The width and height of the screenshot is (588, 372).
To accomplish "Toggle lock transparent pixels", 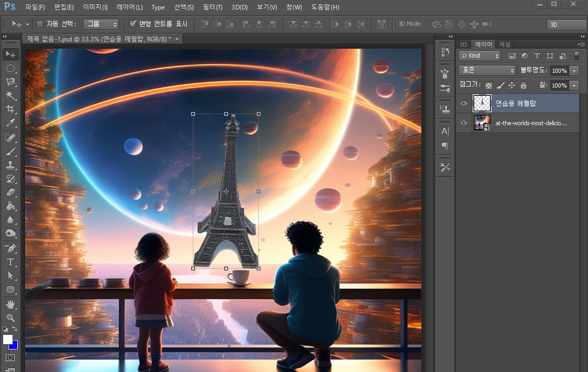I will (488, 85).
